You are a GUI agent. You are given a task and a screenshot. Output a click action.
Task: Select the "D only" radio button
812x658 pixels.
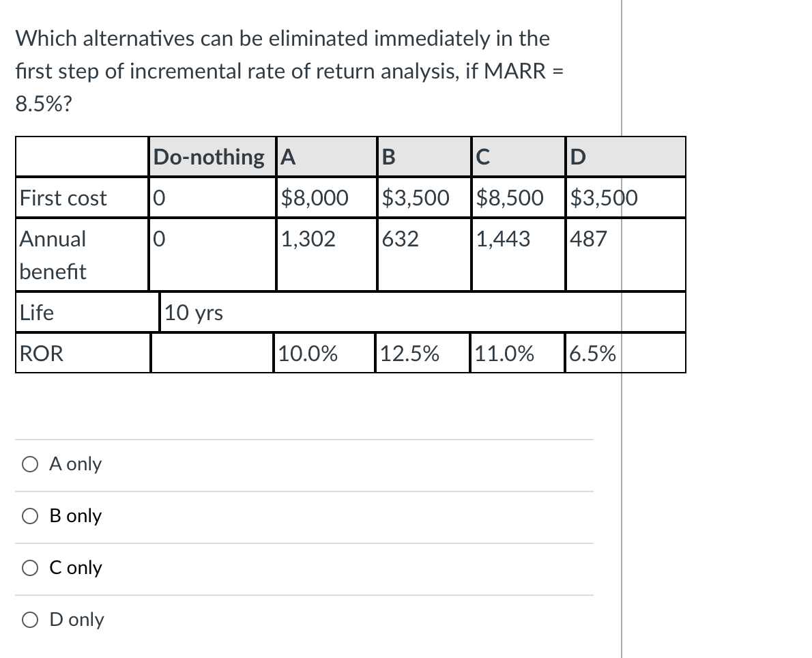(29, 619)
